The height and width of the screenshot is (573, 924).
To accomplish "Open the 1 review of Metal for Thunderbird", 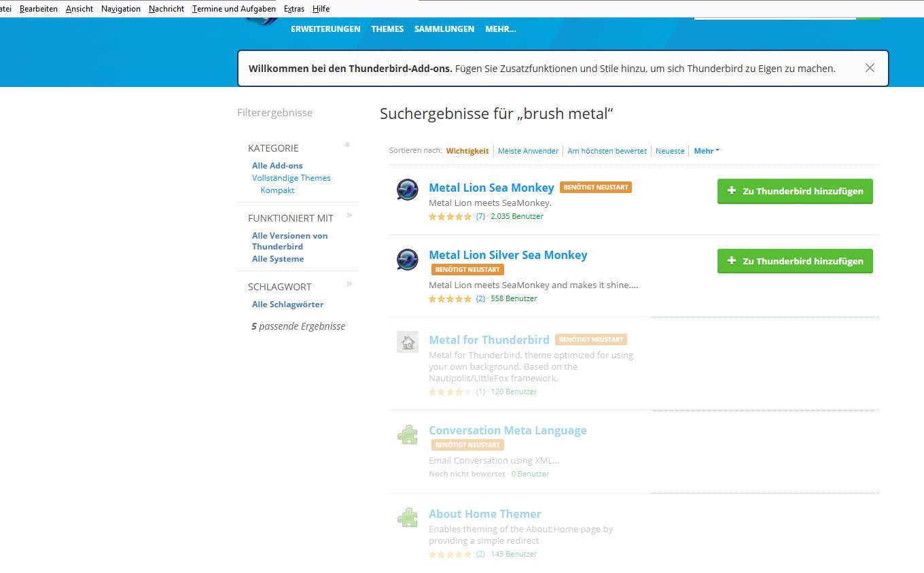I will pyautogui.click(x=480, y=392).
